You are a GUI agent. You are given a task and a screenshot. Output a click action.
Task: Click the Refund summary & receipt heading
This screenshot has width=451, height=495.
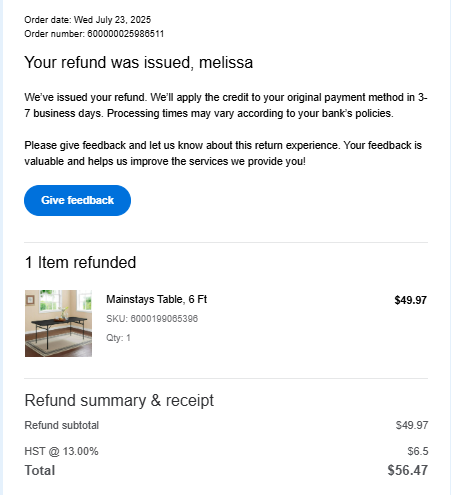pos(119,400)
